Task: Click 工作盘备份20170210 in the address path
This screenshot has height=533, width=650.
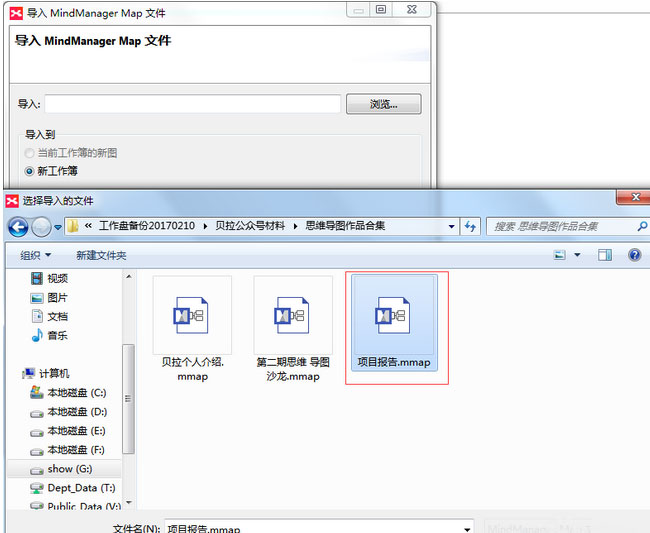Action: tap(147, 226)
